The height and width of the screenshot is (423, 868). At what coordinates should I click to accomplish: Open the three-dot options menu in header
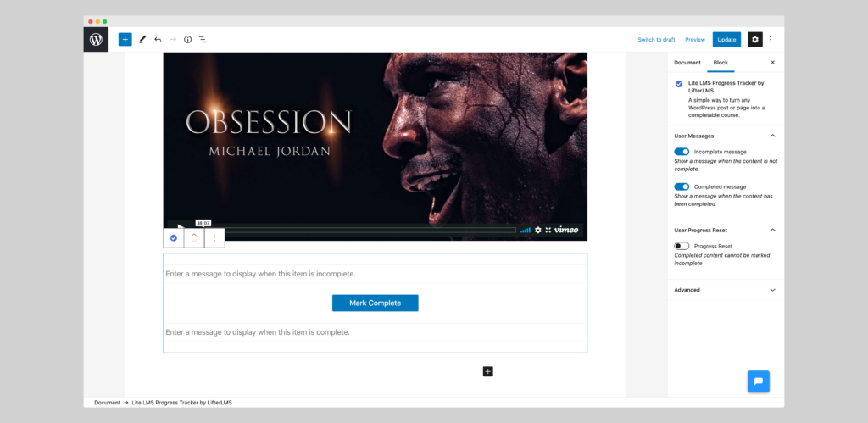(x=770, y=39)
